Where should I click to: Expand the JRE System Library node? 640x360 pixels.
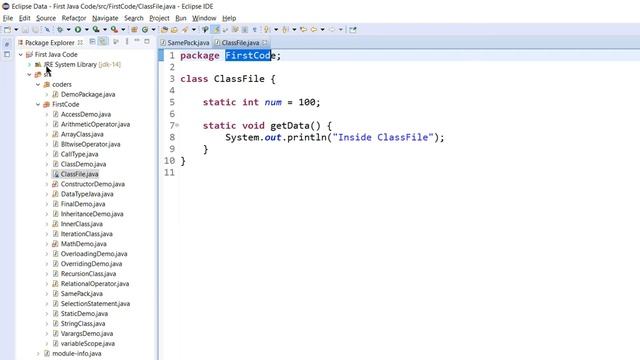pyautogui.click(x=29, y=64)
